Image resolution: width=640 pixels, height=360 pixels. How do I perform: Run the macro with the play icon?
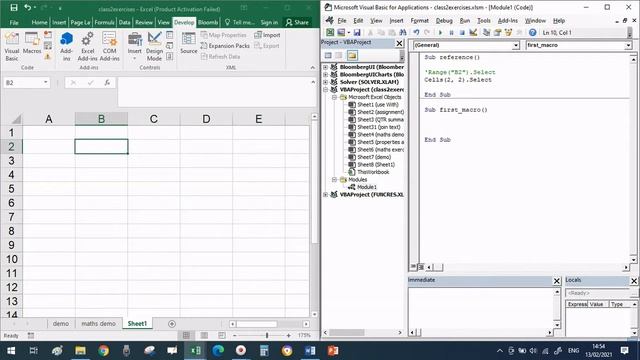(440, 33)
